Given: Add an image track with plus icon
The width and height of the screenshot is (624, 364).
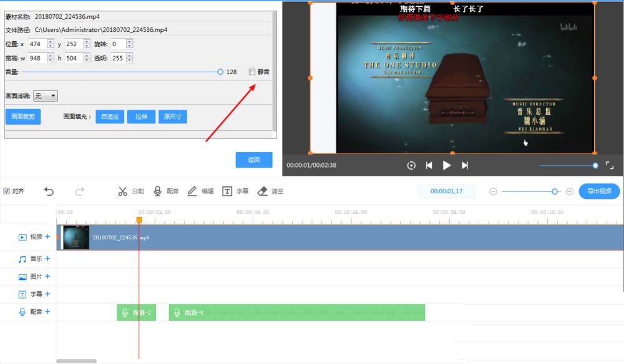Looking at the screenshot, I should point(48,276).
